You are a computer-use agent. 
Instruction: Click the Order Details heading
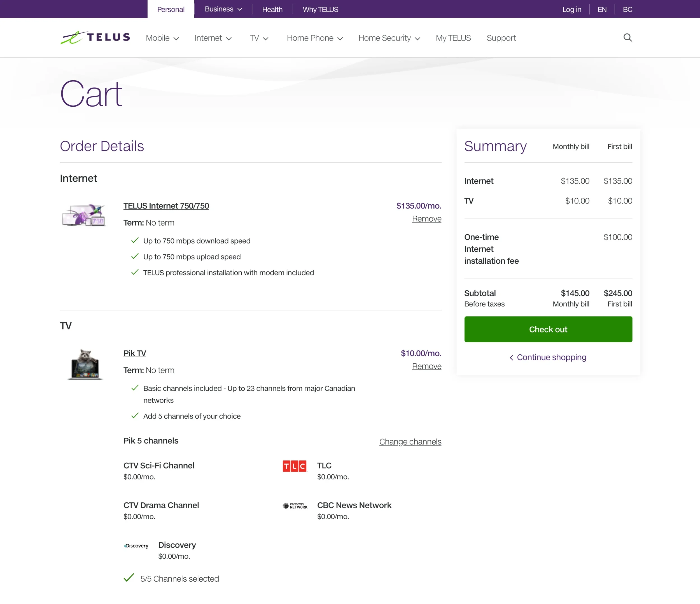102,146
